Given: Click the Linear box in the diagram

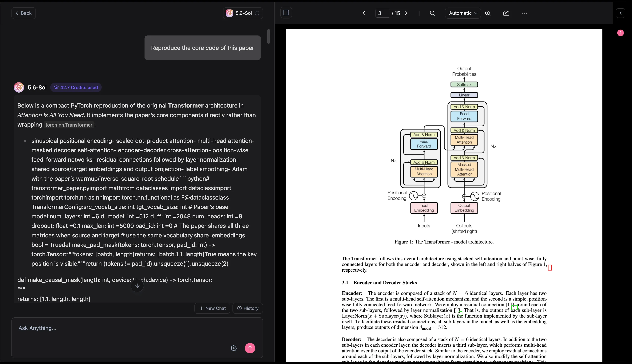Looking at the screenshot, I should (x=464, y=95).
